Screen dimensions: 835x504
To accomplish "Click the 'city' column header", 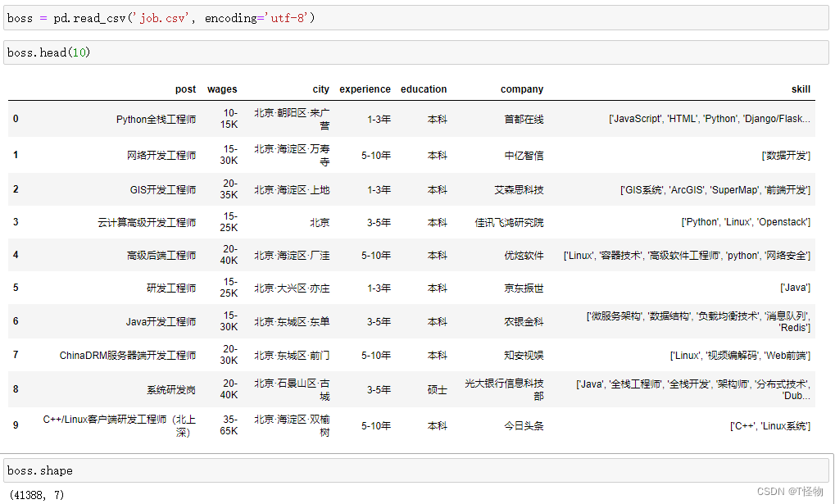I will 320,89.
